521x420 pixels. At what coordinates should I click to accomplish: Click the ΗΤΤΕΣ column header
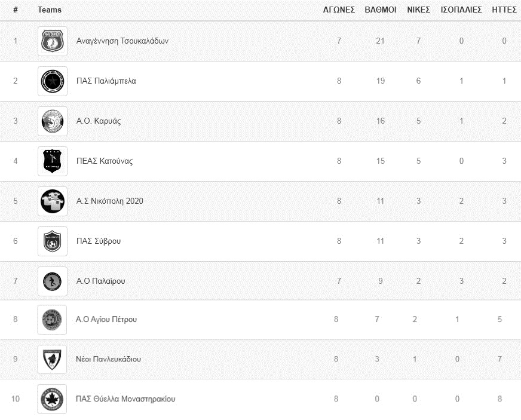[504, 10]
